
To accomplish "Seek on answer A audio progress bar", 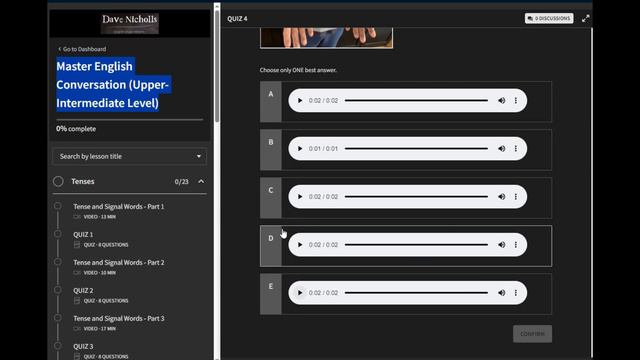I will click(416, 100).
